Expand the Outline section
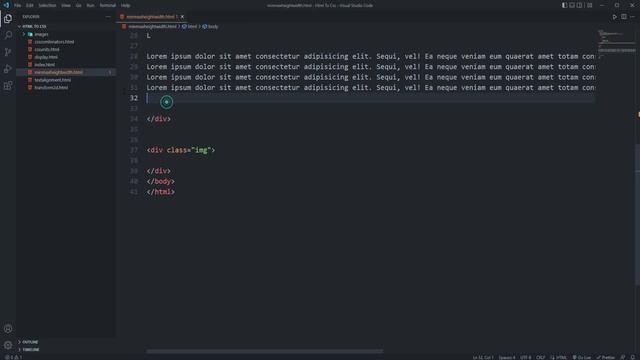This screenshot has height=360, width=640. [30, 342]
